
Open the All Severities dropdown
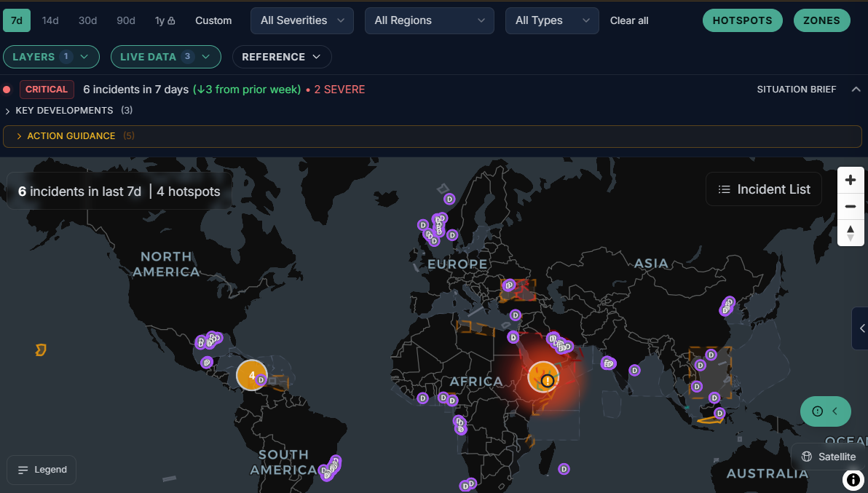(x=302, y=20)
